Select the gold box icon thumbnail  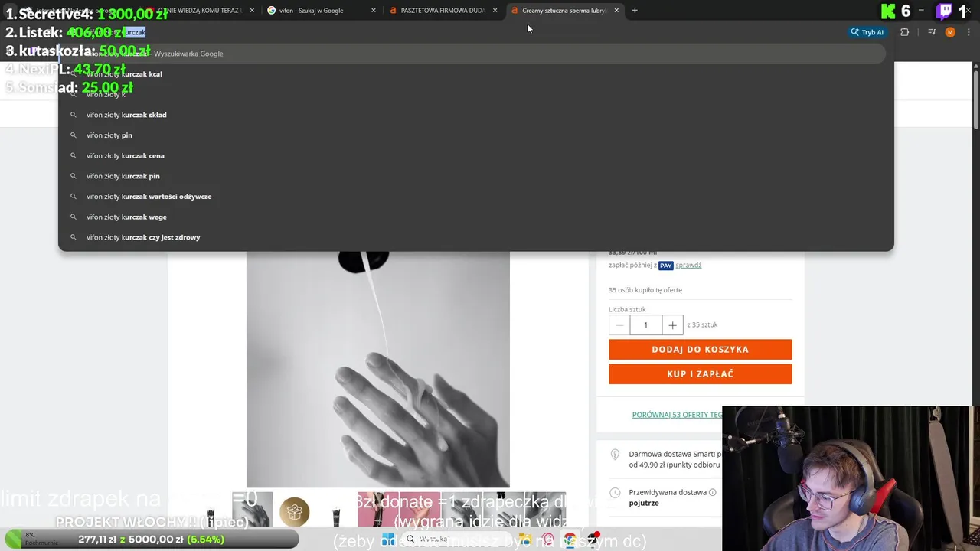point(294,511)
